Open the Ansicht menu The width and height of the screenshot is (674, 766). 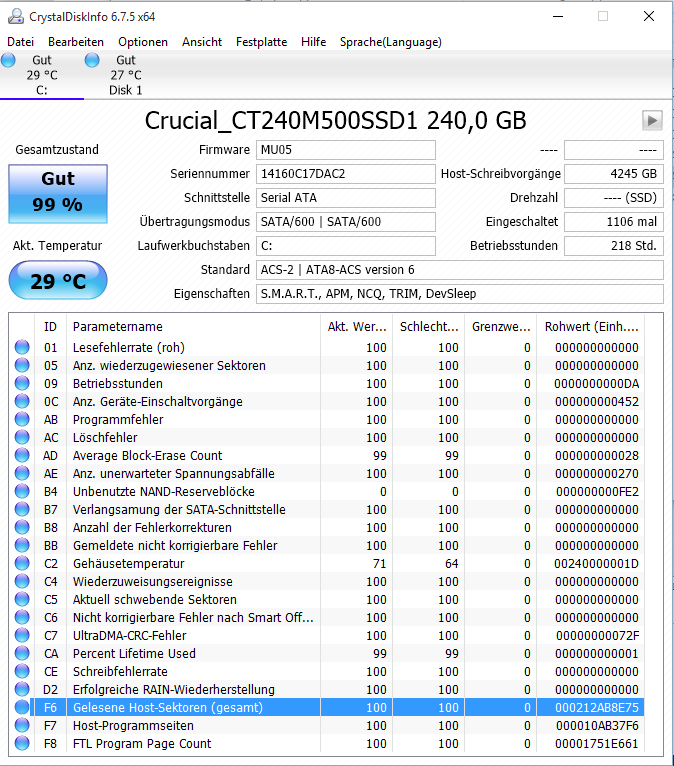(202, 42)
